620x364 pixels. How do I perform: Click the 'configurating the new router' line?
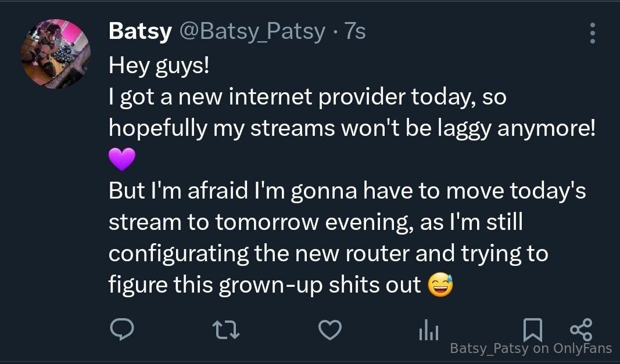point(328,254)
